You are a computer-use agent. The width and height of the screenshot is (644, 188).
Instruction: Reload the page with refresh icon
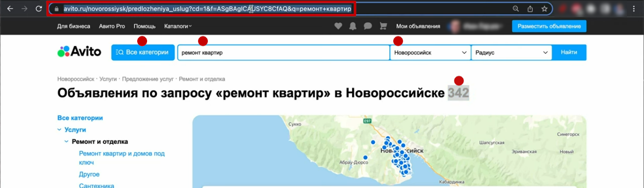[x=39, y=9]
